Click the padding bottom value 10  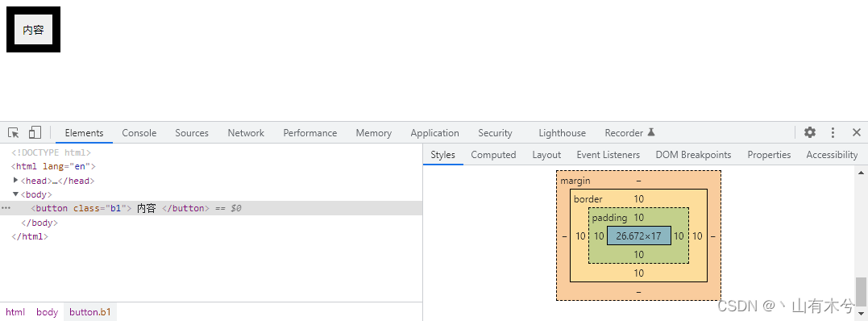[639, 255]
